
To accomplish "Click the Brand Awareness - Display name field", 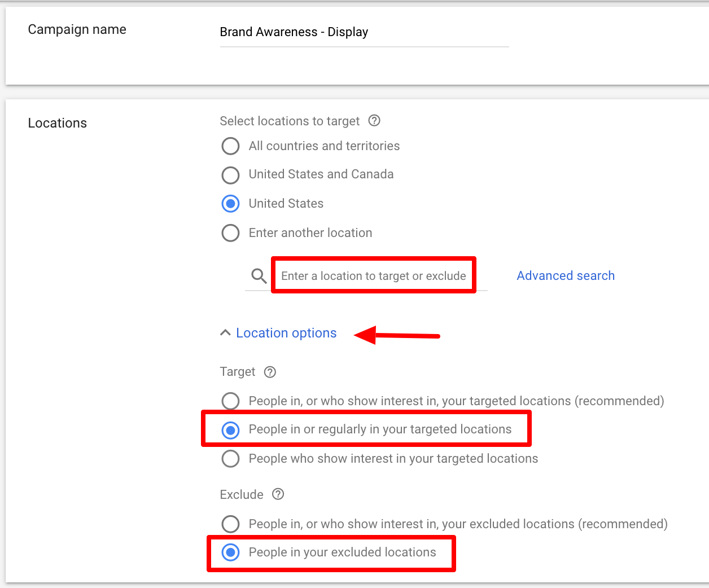I will (x=364, y=32).
